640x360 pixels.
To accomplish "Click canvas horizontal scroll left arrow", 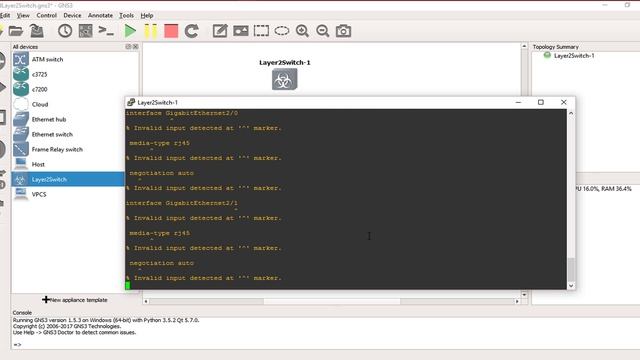I will pos(146,302).
